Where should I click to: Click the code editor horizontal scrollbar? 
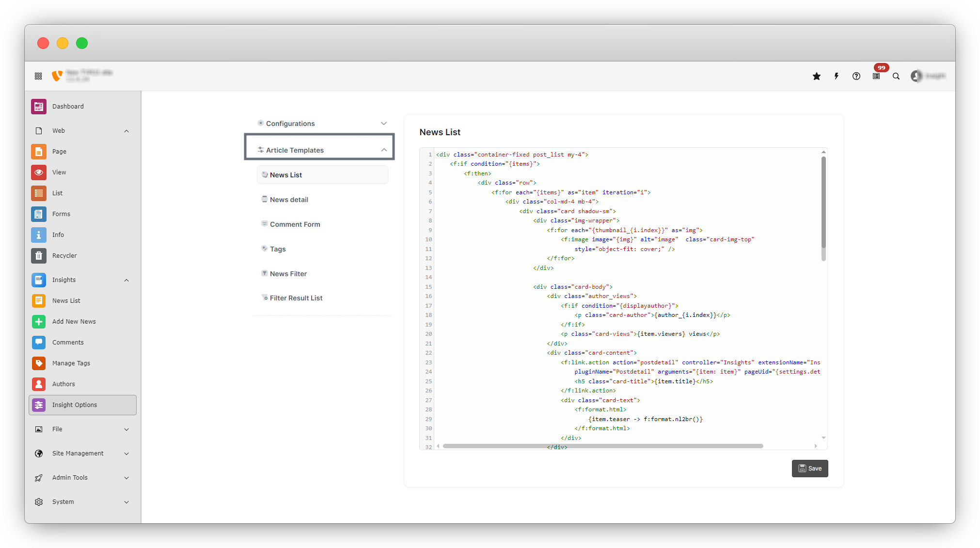click(602, 446)
